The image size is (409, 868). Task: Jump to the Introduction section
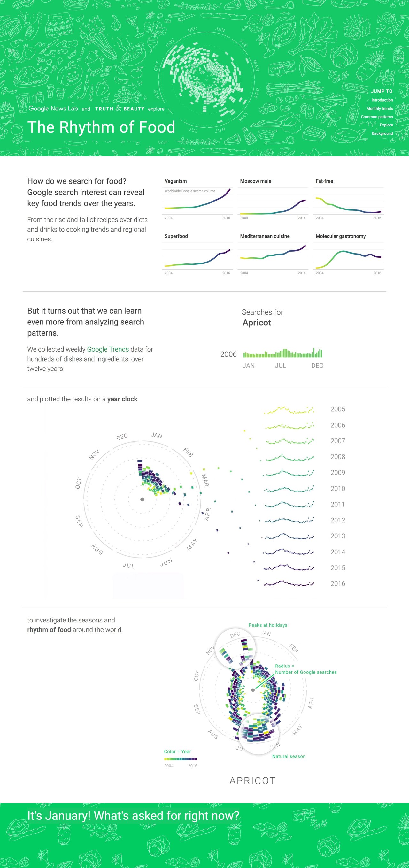coord(382,100)
